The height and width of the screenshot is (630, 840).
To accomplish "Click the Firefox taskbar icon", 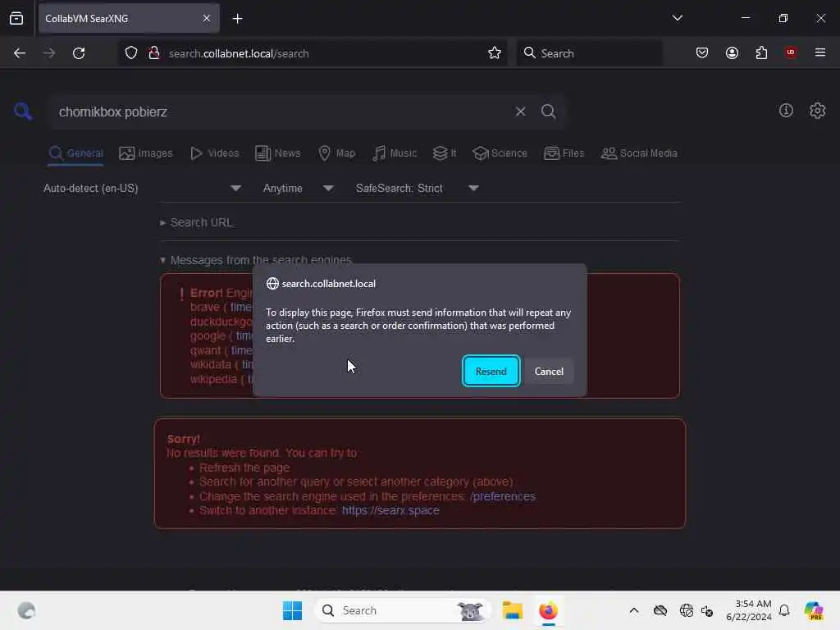I will click(x=548, y=610).
